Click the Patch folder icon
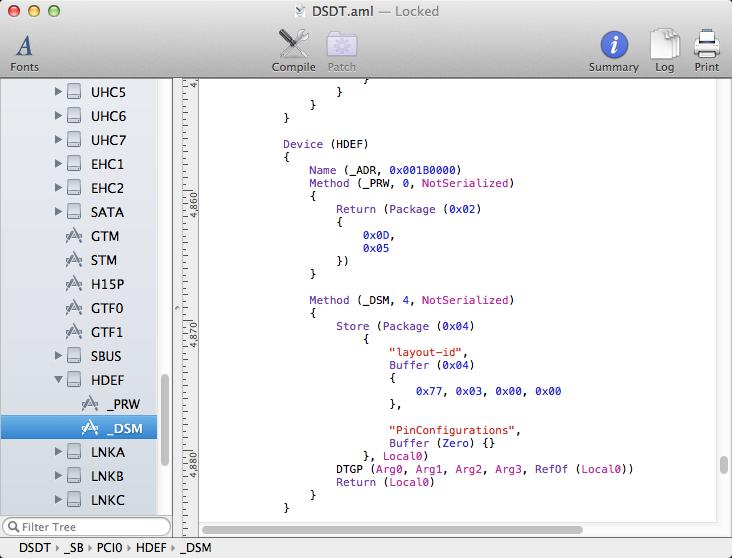The image size is (732, 558). pyautogui.click(x=342, y=45)
